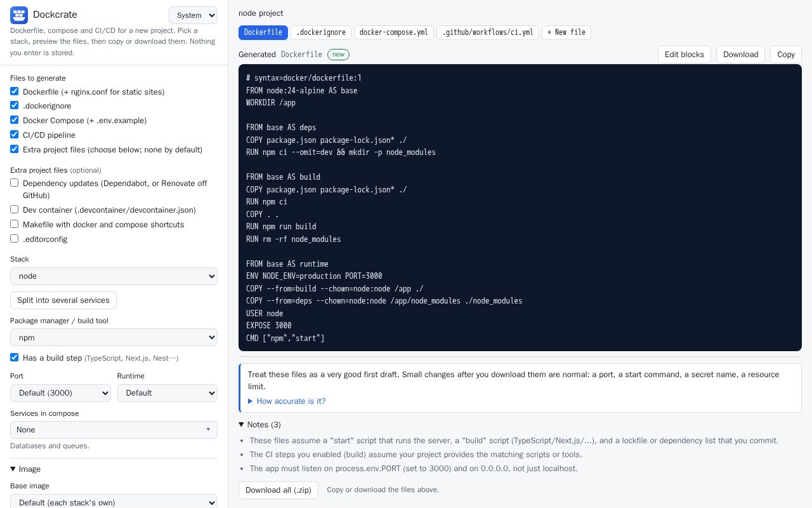This screenshot has width=812, height=508.
Task: Expand How accurate is it? details
Action: click(x=287, y=401)
